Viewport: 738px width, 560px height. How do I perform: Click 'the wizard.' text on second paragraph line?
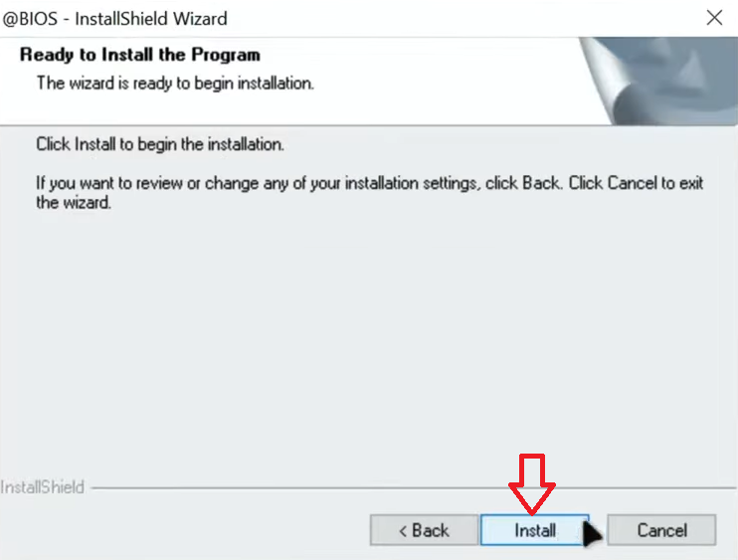click(74, 203)
